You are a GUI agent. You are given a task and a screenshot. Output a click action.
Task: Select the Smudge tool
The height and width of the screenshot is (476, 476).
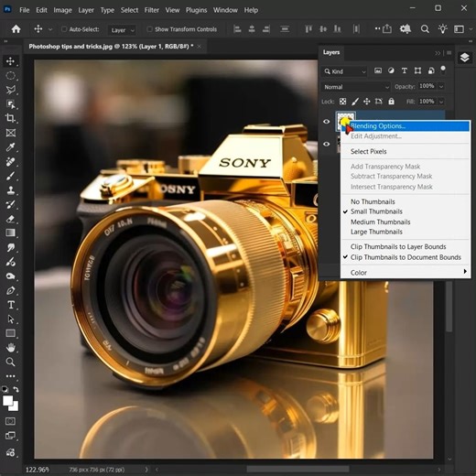pos(11,247)
